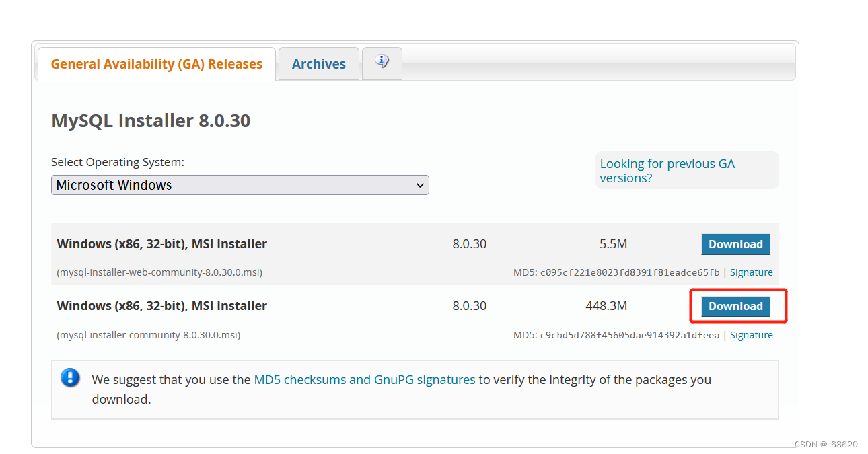
Task: Click the 448.3M file size value
Action: click(606, 306)
